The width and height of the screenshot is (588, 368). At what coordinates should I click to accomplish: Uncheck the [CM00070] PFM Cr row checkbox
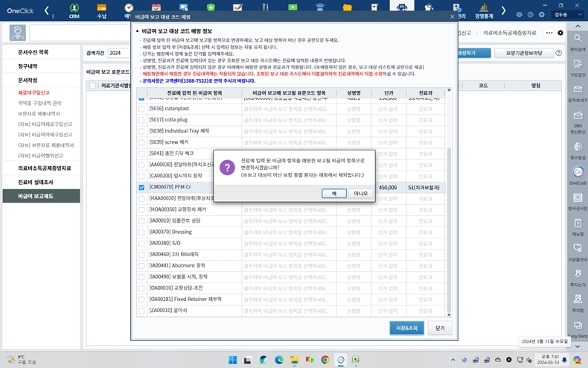[142, 188]
